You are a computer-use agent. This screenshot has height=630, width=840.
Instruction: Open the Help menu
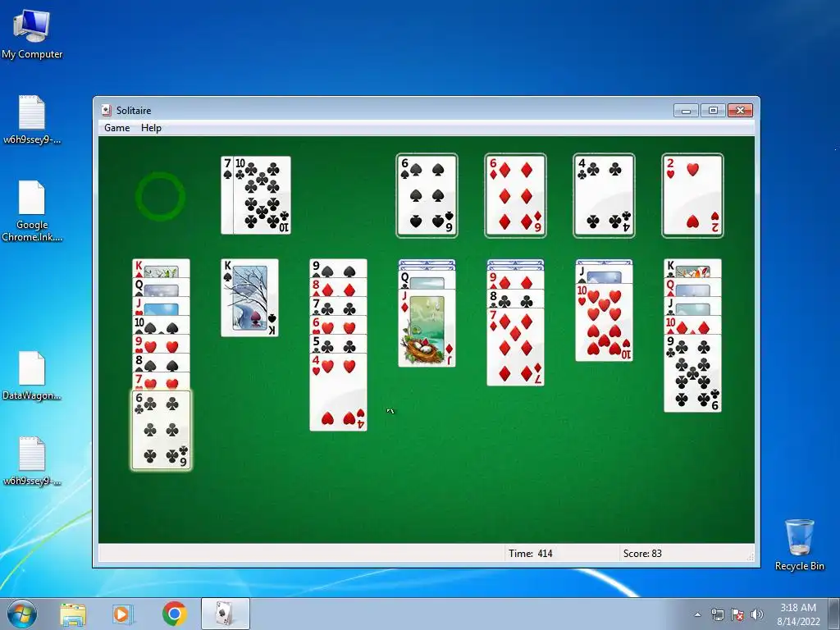tap(151, 127)
